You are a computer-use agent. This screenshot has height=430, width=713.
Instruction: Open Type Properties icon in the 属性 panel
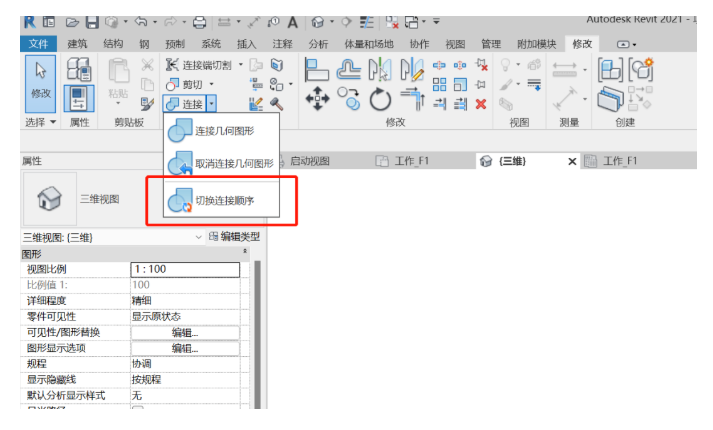coord(79,69)
